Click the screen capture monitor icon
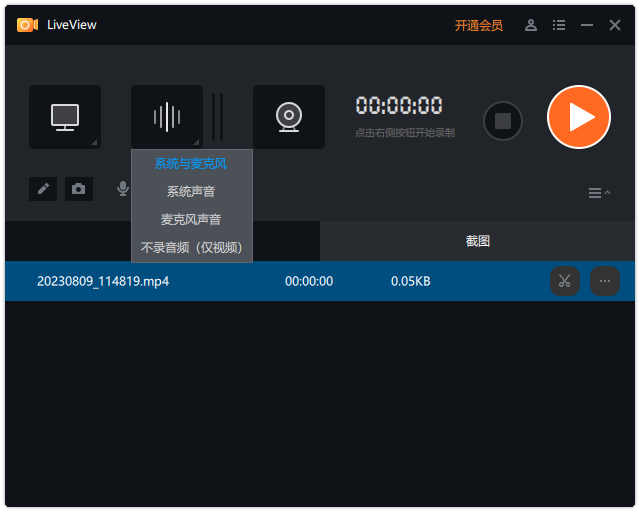This screenshot has height=512, width=640. (x=65, y=117)
